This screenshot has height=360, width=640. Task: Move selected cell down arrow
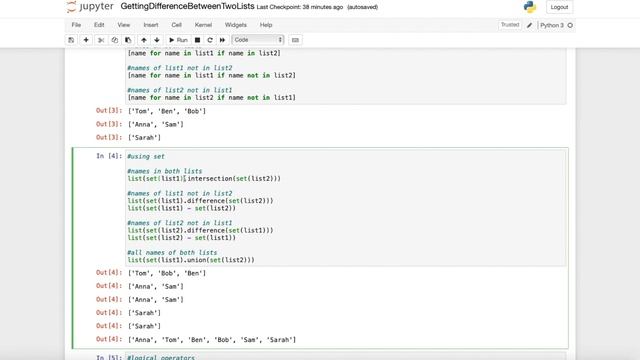tap(157, 40)
